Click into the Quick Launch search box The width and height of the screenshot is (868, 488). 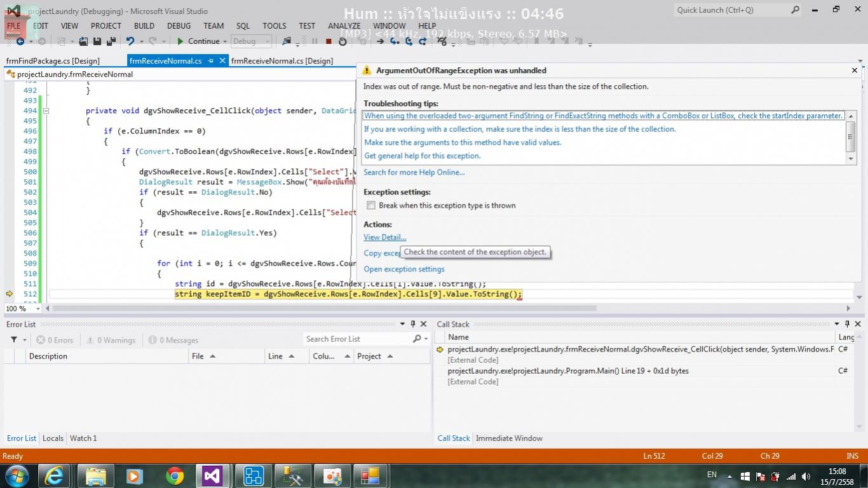pos(731,10)
